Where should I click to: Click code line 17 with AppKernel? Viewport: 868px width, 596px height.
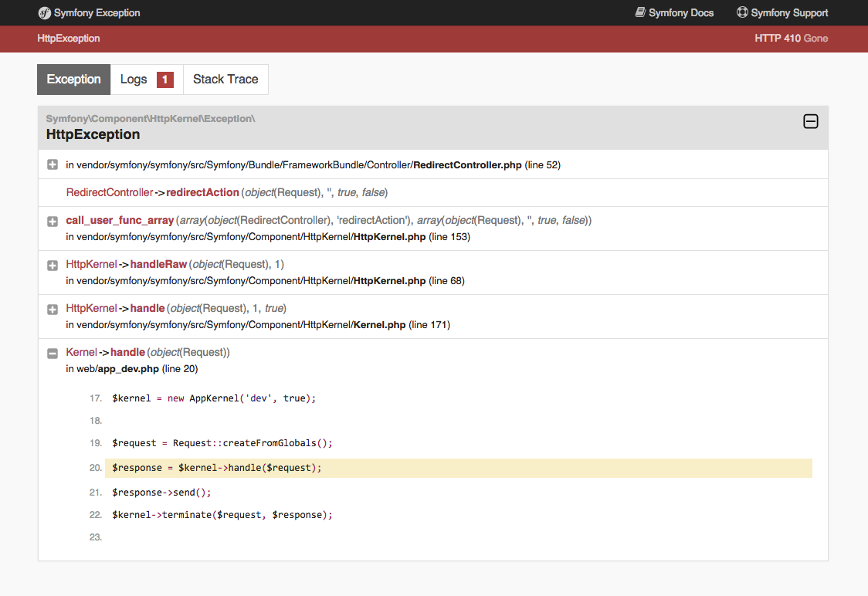click(x=214, y=398)
